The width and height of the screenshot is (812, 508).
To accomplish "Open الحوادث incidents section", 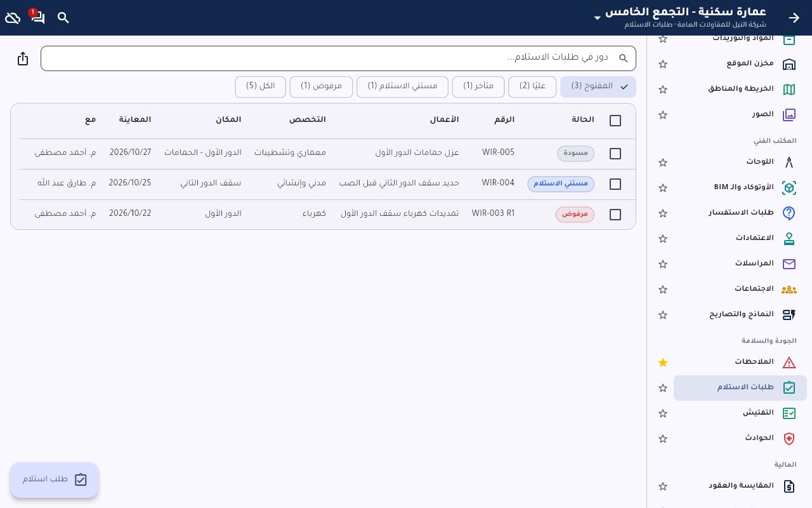I will pyautogui.click(x=740, y=439).
